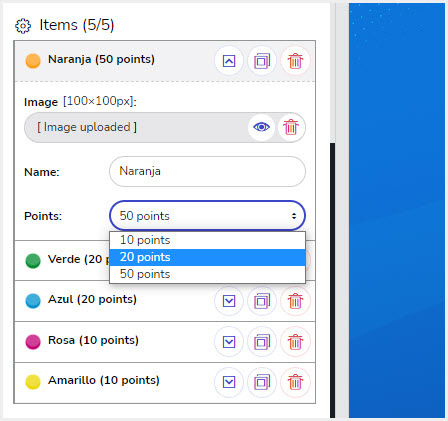Image resolution: width=448 pixels, height=421 pixels.
Task: Delete the Azul item
Action: (x=295, y=301)
